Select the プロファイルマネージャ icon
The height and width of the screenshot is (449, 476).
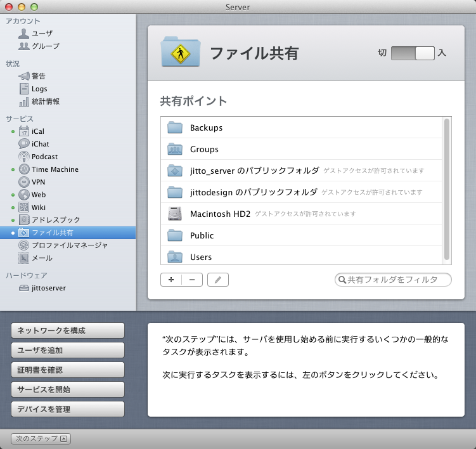(x=24, y=245)
